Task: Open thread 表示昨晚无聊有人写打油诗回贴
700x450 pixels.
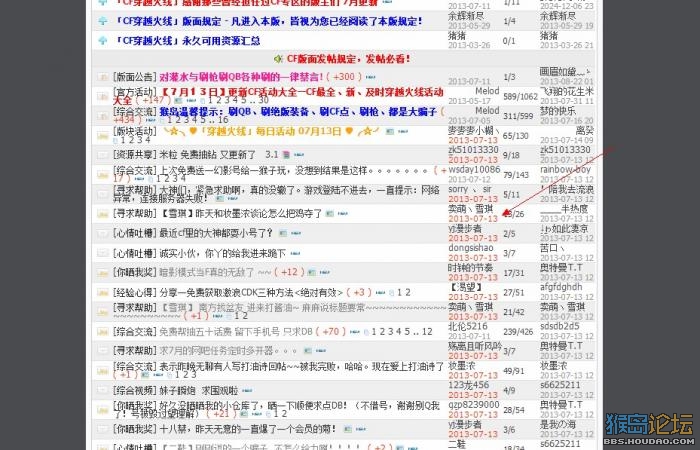Action: 302,366
